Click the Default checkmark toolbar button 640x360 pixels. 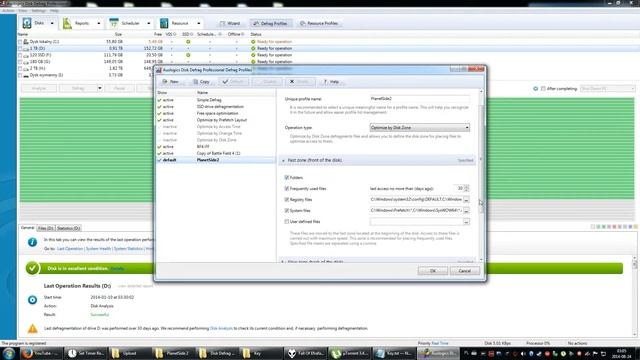pyautogui.click(x=233, y=82)
